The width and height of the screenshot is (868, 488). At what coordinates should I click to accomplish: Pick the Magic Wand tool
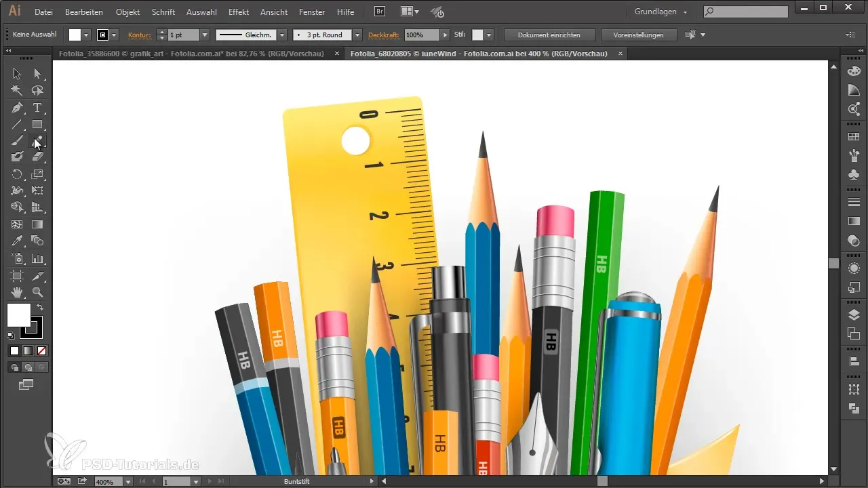click(x=17, y=90)
